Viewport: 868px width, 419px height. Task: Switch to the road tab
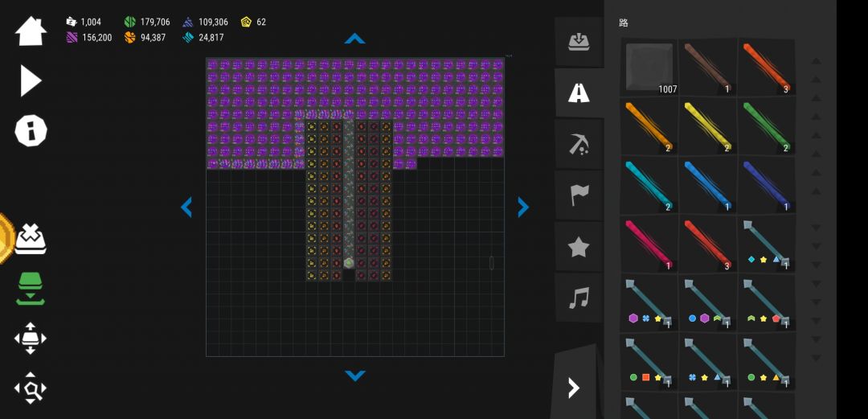(579, 93)
